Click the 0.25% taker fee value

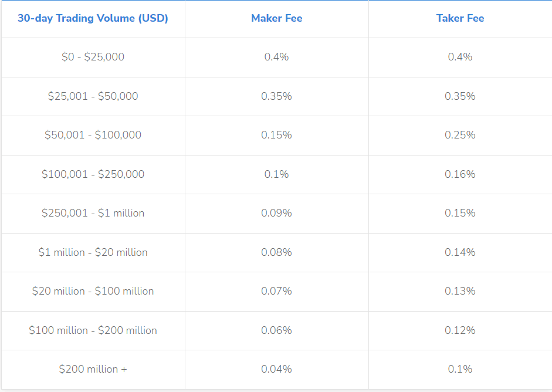coord(460,135)
